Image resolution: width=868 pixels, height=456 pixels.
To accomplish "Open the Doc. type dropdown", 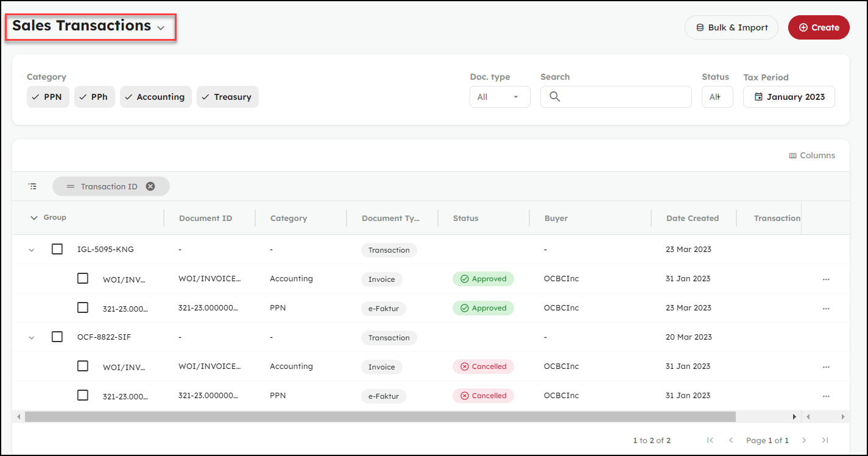I will tap(499, 97).
